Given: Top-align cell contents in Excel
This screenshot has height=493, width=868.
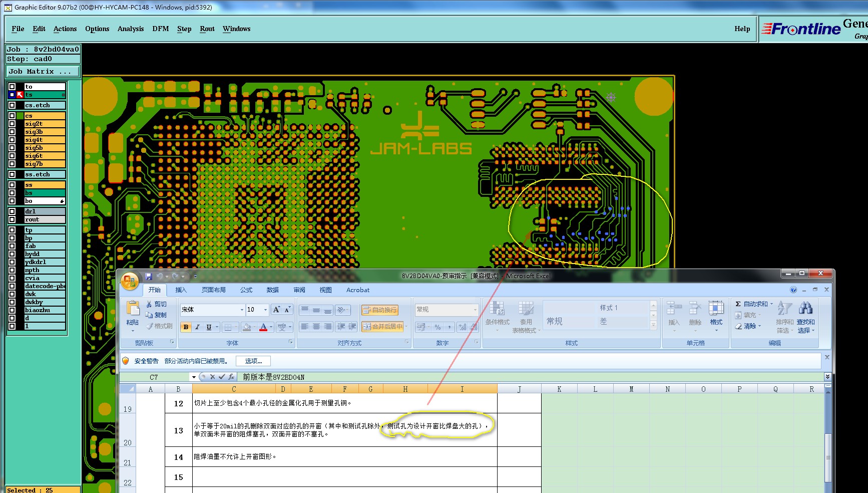Looking at the screenshot, I should pos(304,310).
